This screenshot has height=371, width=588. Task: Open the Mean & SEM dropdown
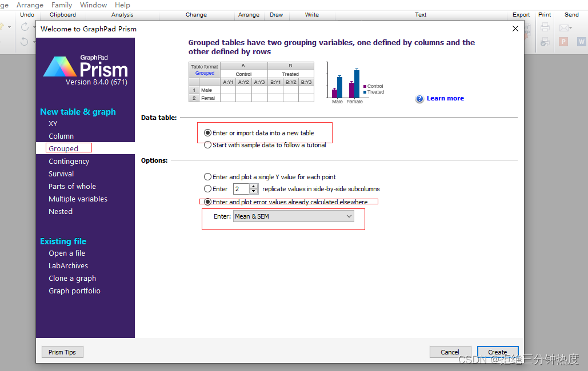[294, 216]
